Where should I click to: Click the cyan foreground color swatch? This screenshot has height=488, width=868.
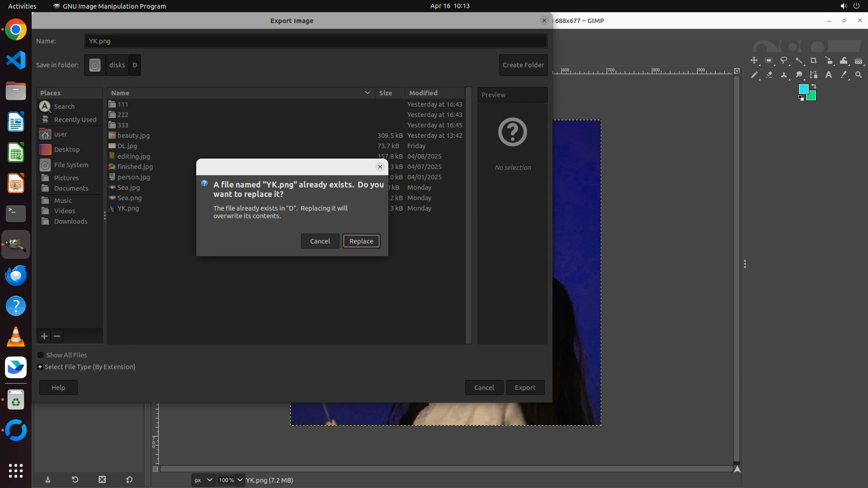coord(803,89)
